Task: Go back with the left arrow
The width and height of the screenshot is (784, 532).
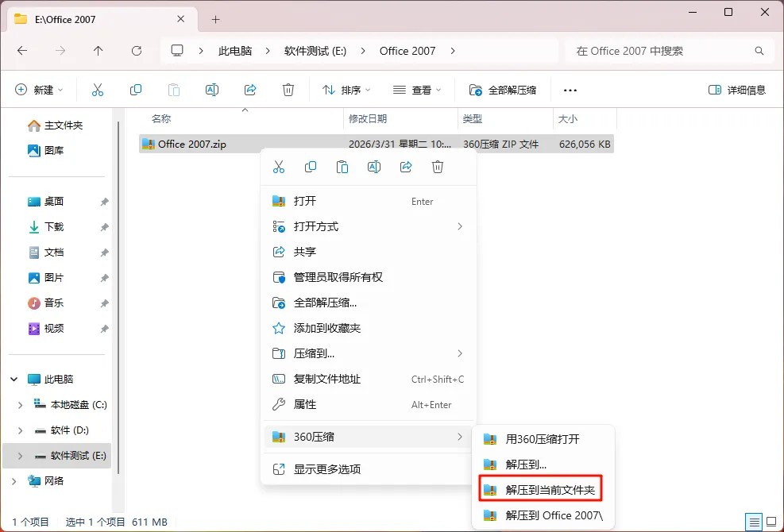Action: click(22, 51)
